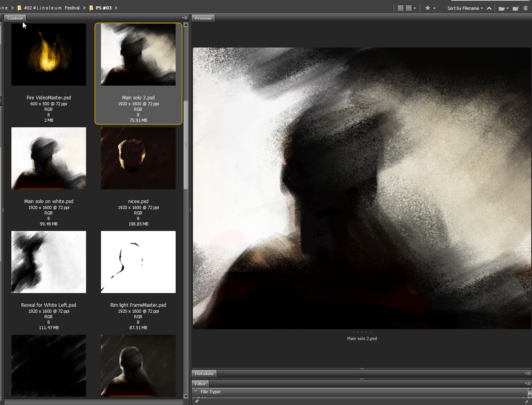Switch to the Metadata tab

[x=204, y=374]
